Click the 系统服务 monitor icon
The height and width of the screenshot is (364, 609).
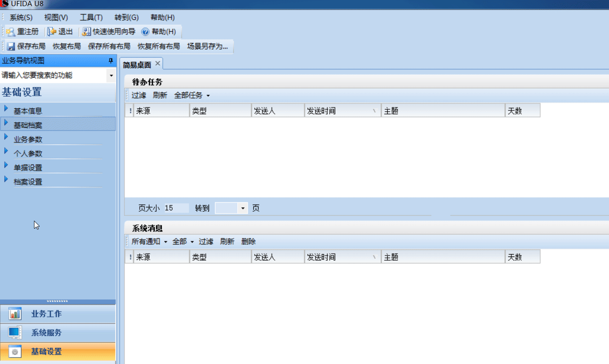pyautogui.click(x=15, y=333)
